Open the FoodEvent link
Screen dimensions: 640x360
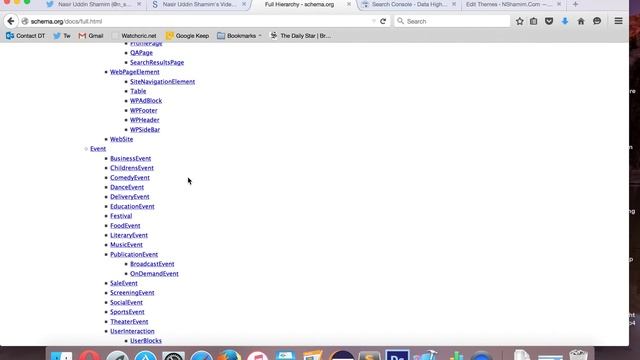pyautogui.click(x=125, y=226)
